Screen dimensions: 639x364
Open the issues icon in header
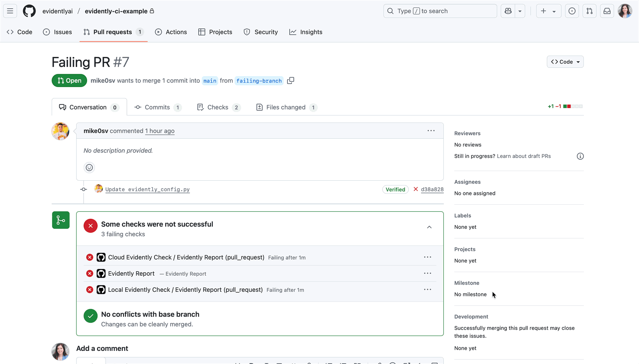point(572,11)
